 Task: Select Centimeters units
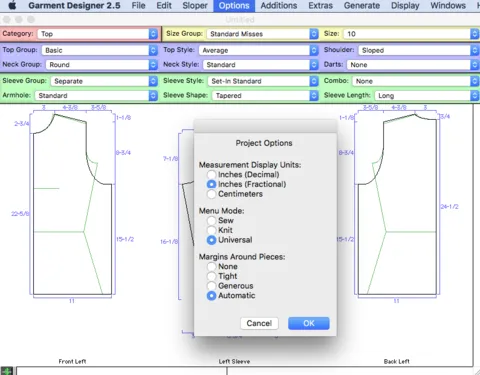211,194
